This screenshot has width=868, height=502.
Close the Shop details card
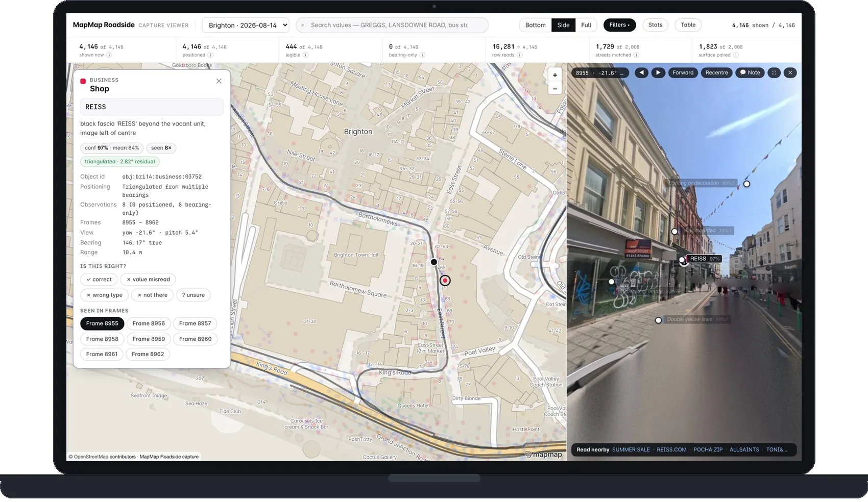click(219, 81)
